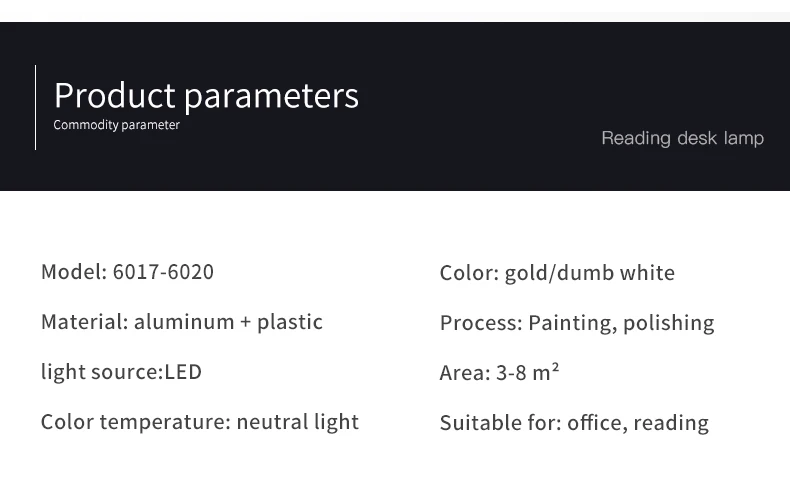This screenshot has width=790, height=490.
Task: Click the superscript m² unit
Action: (x=546, y=372)
